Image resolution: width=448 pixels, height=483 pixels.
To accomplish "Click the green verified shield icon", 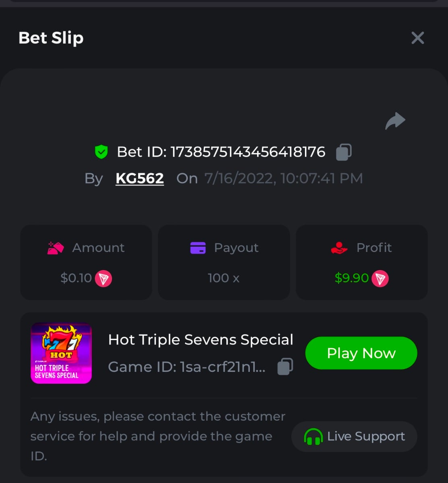I will point(101,152).
